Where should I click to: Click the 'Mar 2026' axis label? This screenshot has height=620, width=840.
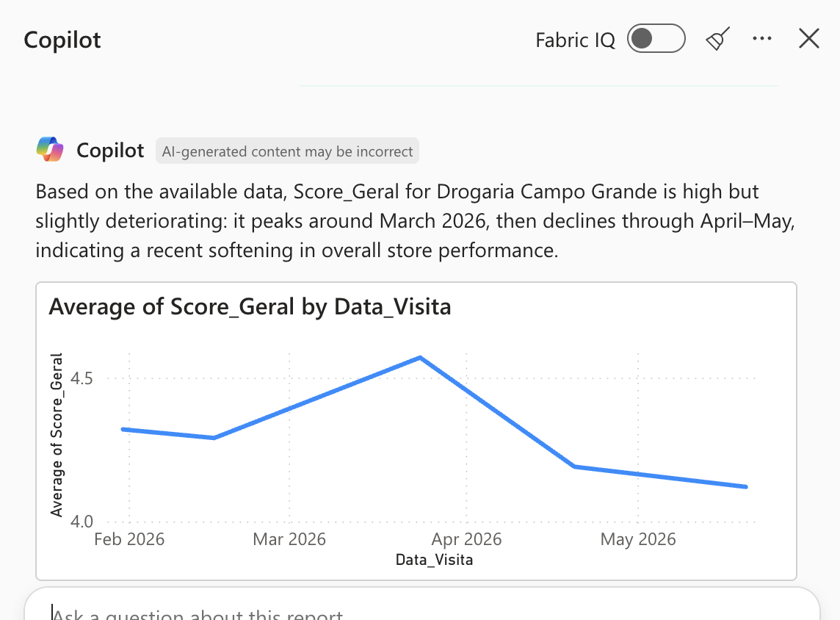(289, 539)
